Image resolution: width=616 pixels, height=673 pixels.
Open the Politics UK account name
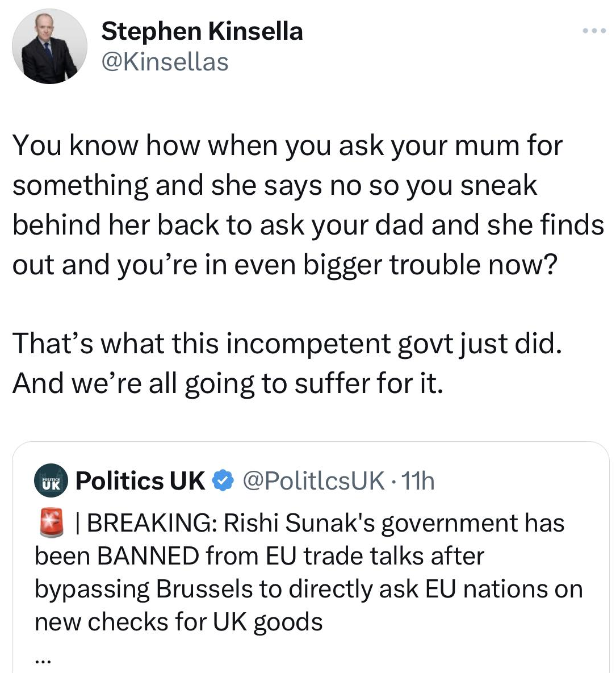point(140,481)
